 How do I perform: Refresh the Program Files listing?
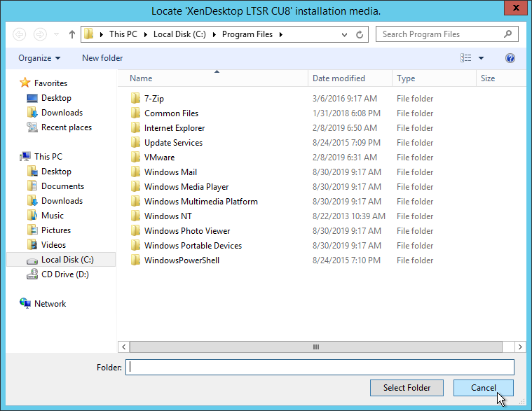click(360, 34)
